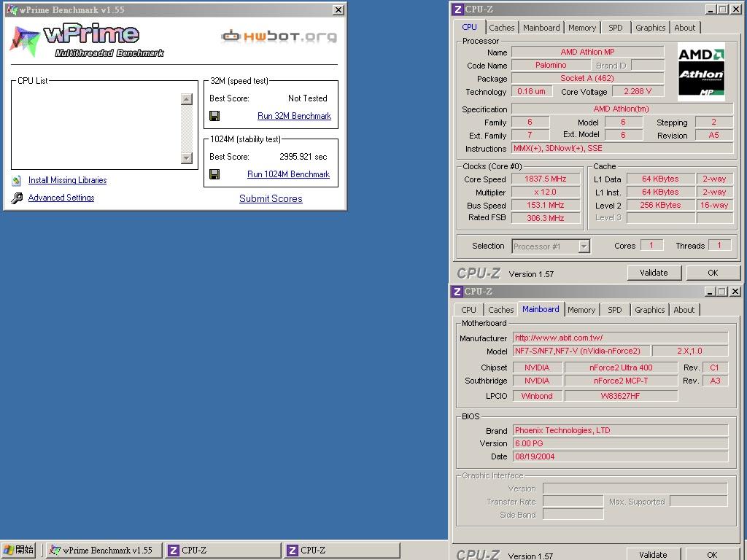
Task: Click the Core Speed value 1837.5 MHz
Action: click(546, 179)
